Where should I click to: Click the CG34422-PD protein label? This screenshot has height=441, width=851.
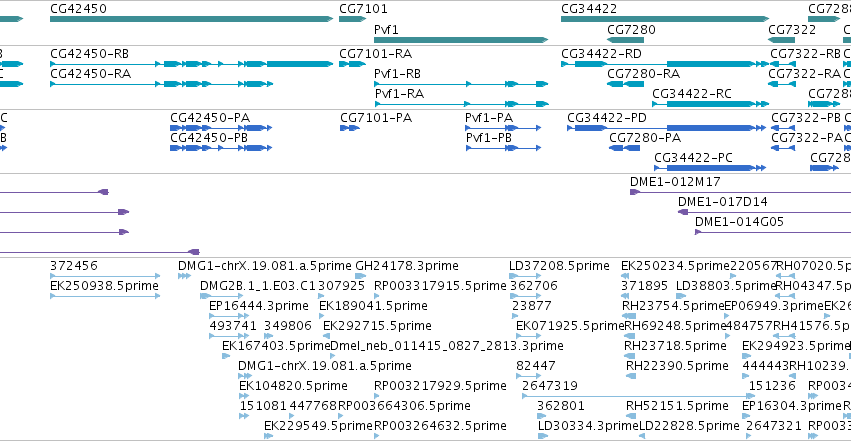click(x=607, y=118)
